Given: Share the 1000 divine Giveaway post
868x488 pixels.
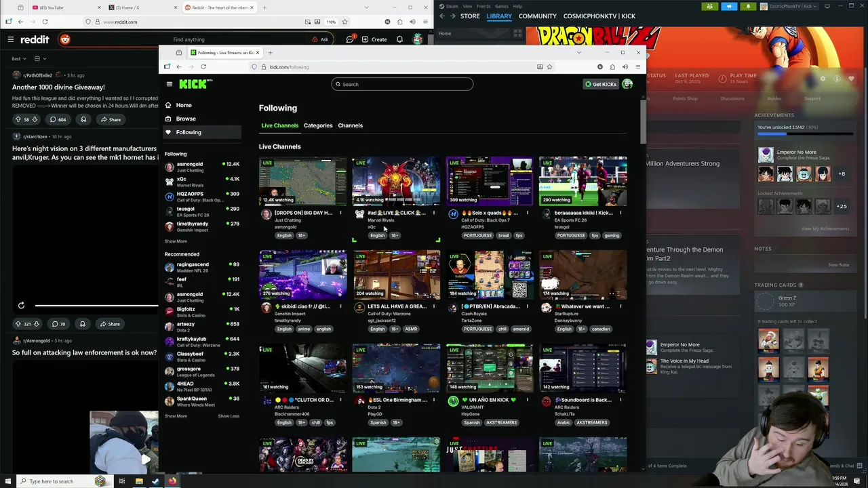Looking at the screenshot, I should [111, 119].
